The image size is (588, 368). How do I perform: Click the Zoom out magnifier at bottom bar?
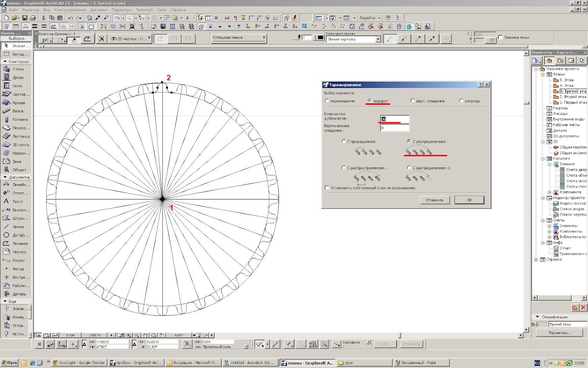pyautogui.click(x=137, y=335)
